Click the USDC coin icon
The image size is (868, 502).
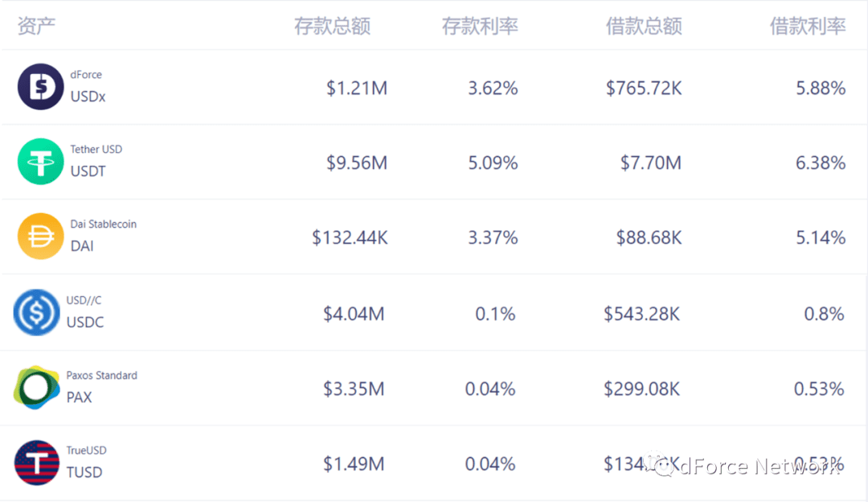click(36, 312)
